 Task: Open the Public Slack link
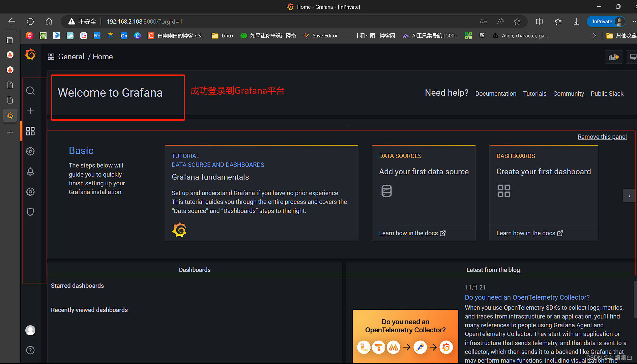click(607, 94)
